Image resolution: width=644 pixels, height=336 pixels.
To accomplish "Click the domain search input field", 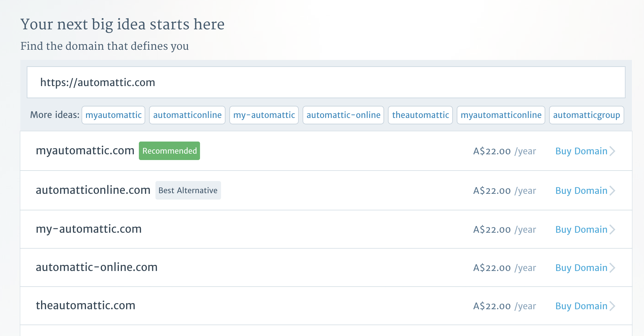I will [x=326, y=82].
